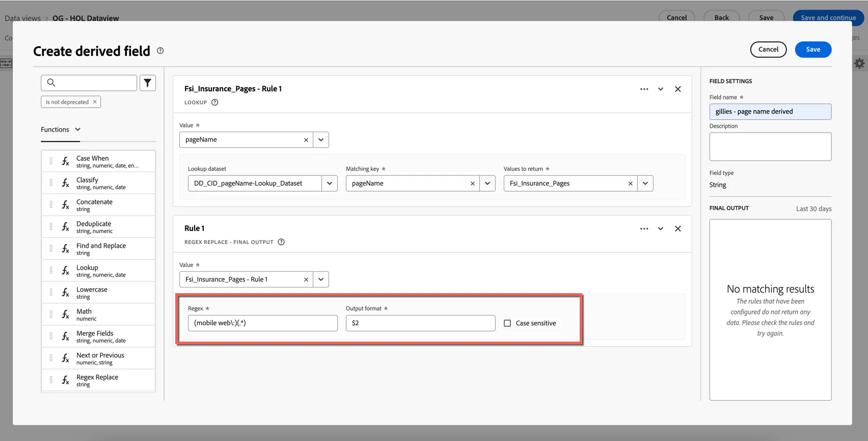Expand the Matching key dropdown
868x441 pixels.
pyautogui.click(x=487, y=184)
